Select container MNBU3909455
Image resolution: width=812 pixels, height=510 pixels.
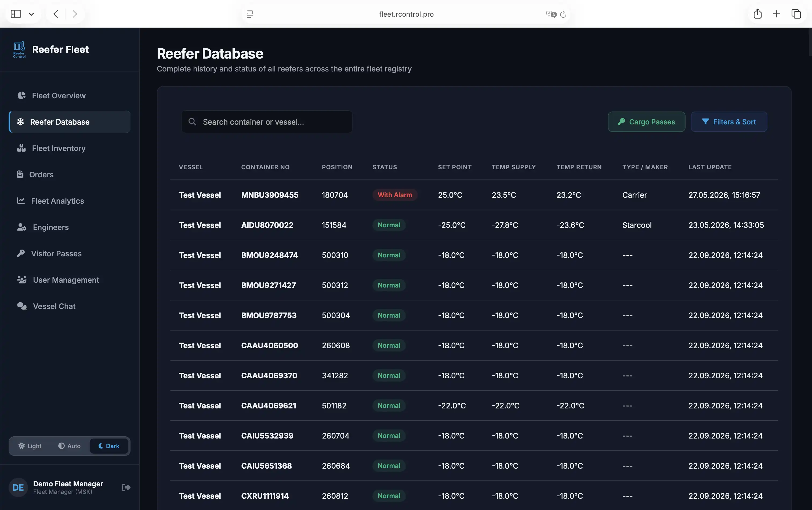(270, 195)
